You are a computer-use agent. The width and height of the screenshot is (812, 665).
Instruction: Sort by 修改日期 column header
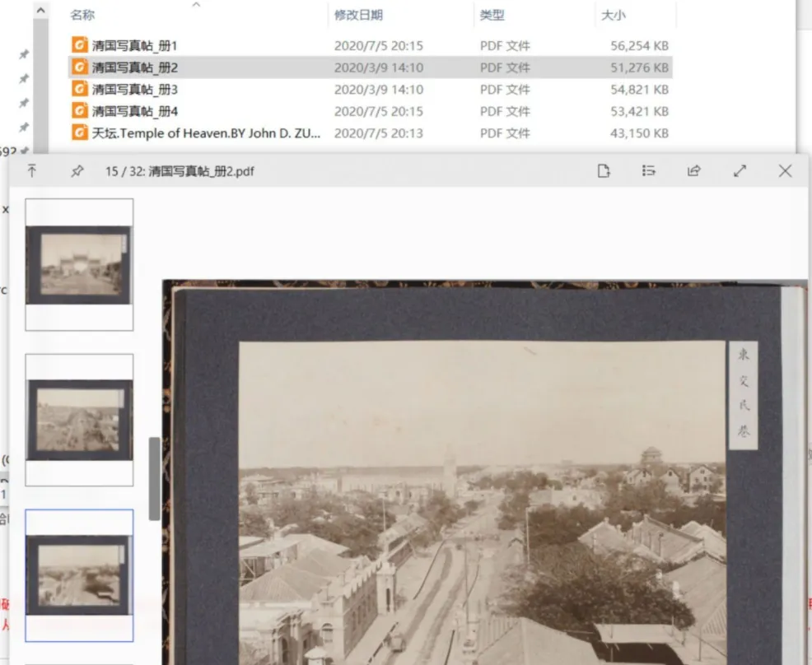[358, 15]
